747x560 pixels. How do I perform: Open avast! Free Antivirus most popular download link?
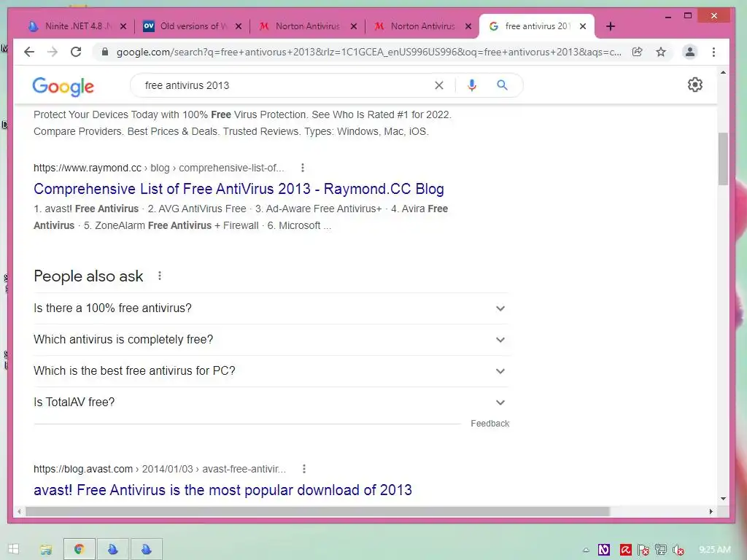[222, 490]
